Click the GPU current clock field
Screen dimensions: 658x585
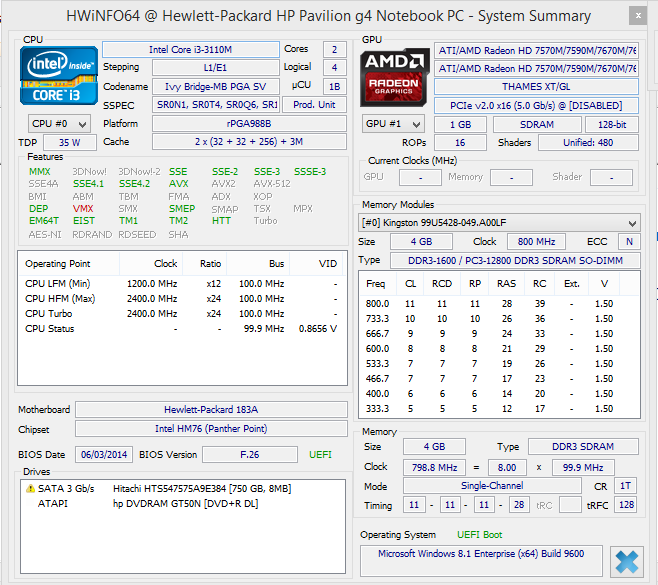pyautogui.click(x=420, y=178)
